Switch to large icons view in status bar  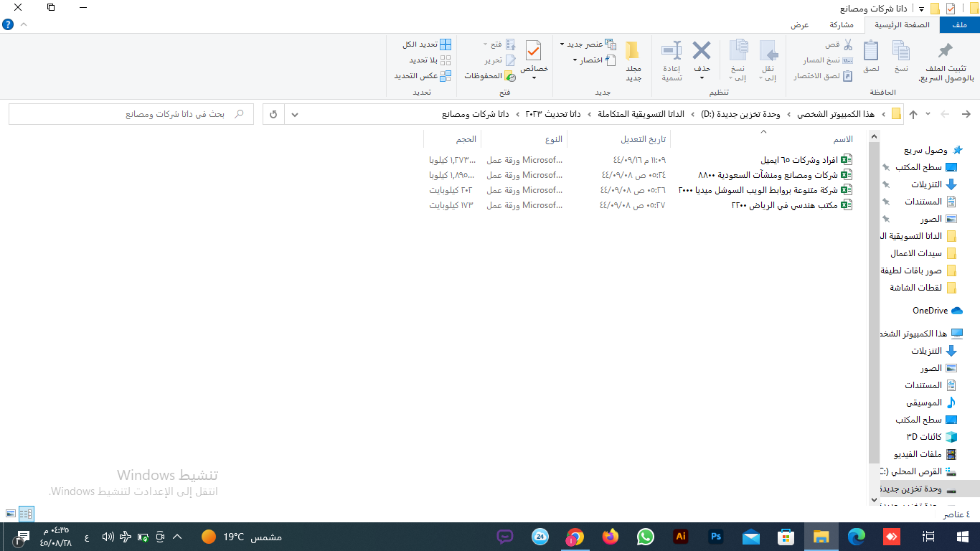click(11, 514)
